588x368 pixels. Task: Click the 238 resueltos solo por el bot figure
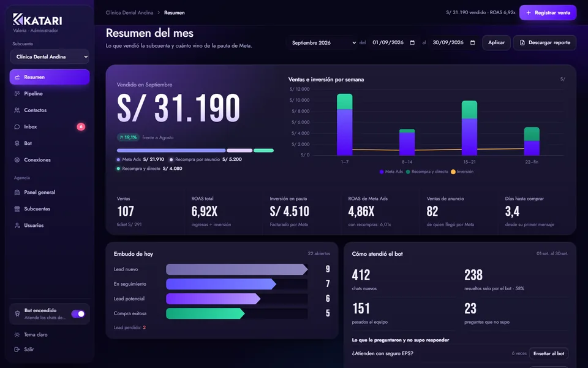(473, 275)
